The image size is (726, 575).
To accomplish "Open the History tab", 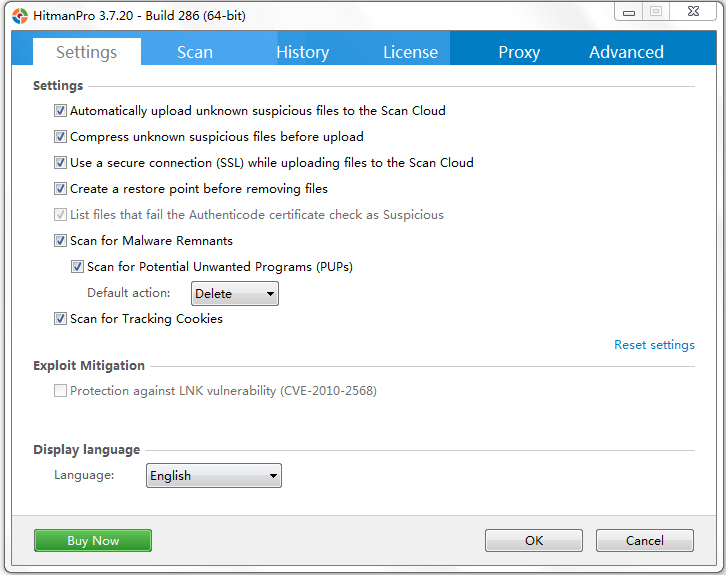I will tap(302, 52).
